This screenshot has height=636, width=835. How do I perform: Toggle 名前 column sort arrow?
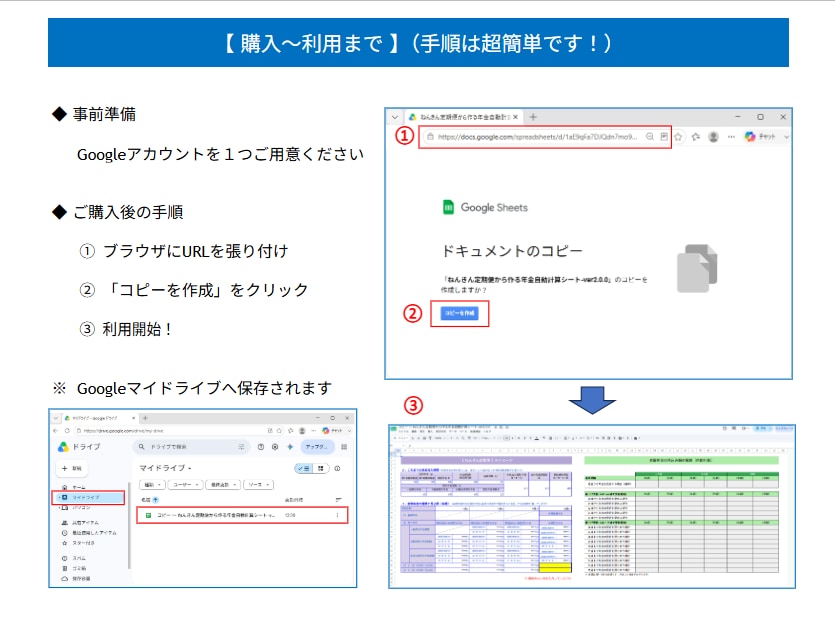(x=155, y=500)
